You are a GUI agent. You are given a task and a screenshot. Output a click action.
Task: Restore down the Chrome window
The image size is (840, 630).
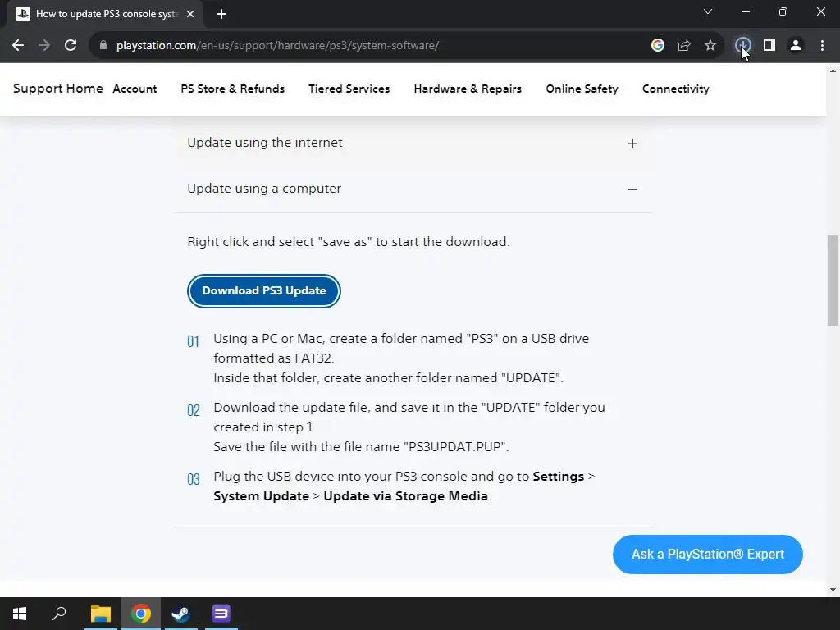783,11
